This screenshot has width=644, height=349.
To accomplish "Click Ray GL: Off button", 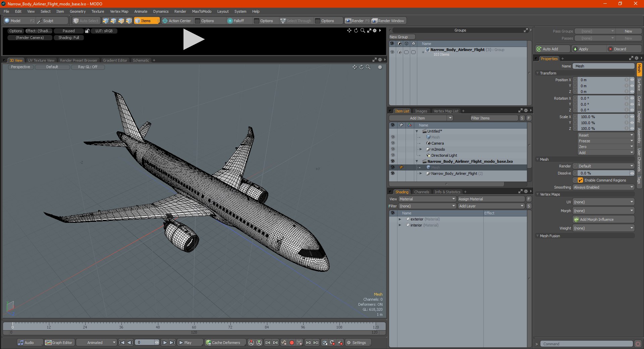I will (88, 67).
